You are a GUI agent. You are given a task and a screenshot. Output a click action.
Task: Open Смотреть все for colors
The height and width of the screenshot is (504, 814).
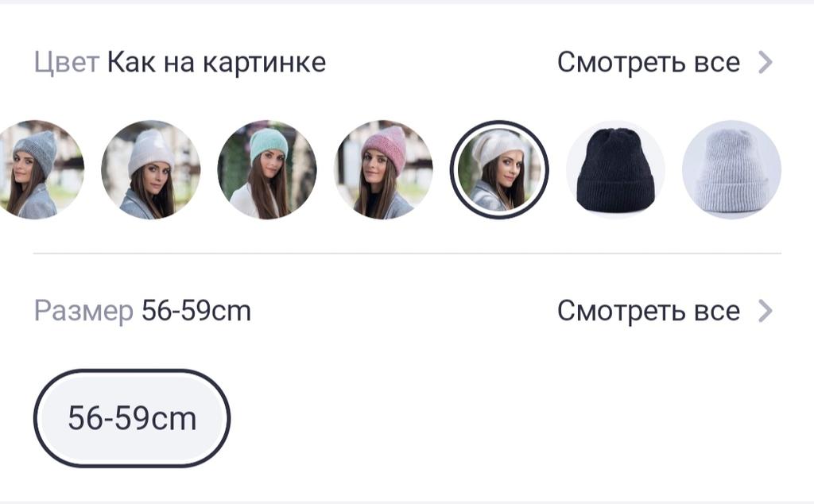tap(649, 62)
